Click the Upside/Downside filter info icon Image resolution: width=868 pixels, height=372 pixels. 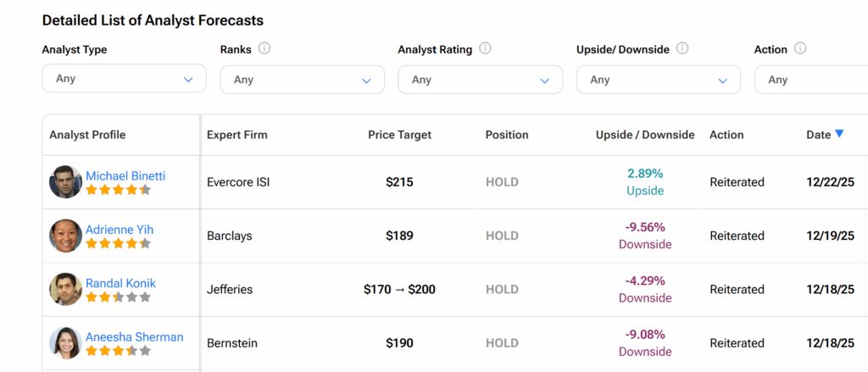coord(682,49)
